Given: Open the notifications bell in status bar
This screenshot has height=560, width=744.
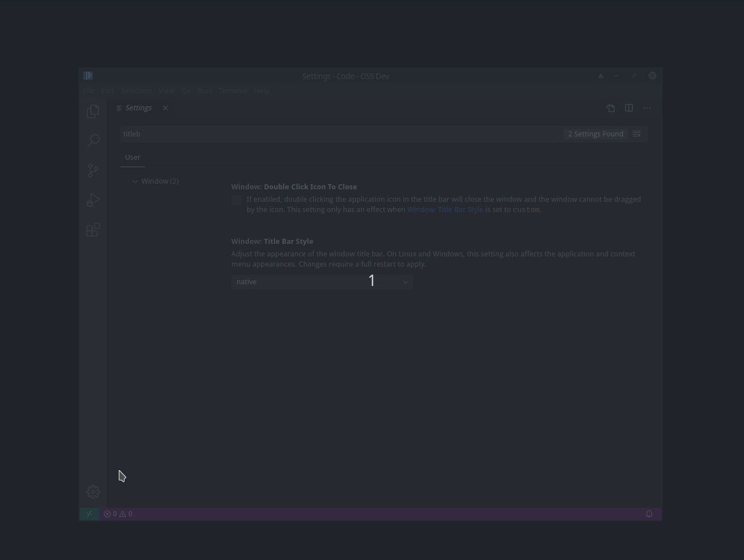Looking at the screenshot, I should point(649,514).
